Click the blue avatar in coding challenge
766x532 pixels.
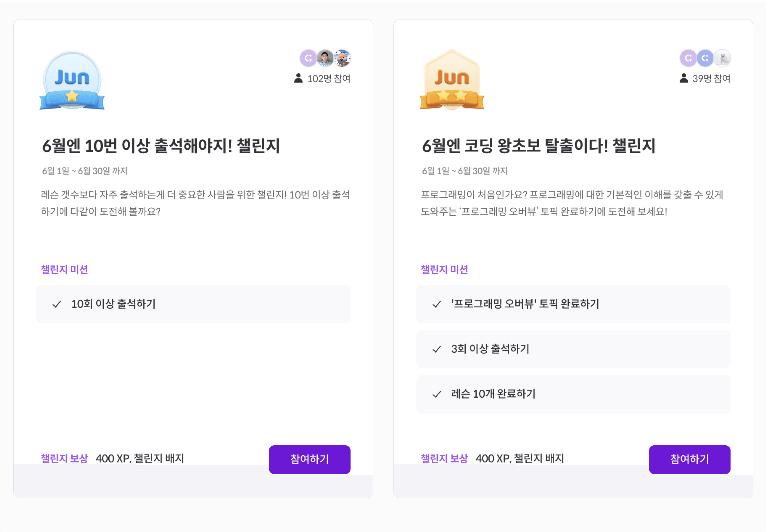point(705,58)
